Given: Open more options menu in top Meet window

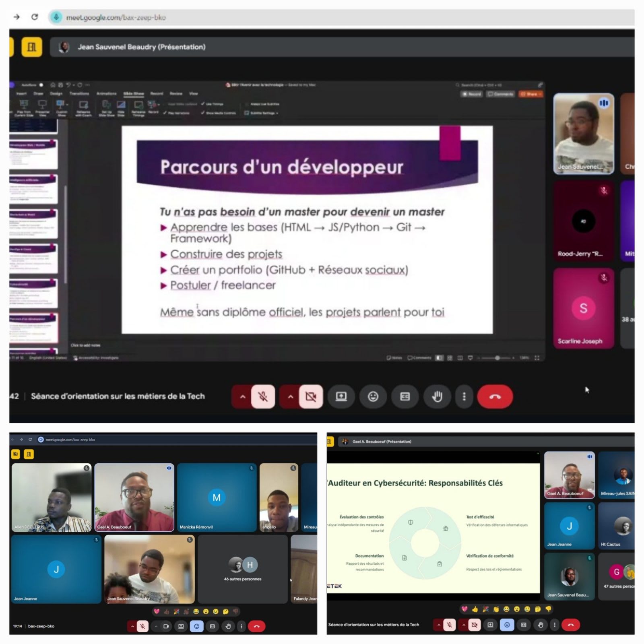Looking at the screenshot, I should click(464, 397).
